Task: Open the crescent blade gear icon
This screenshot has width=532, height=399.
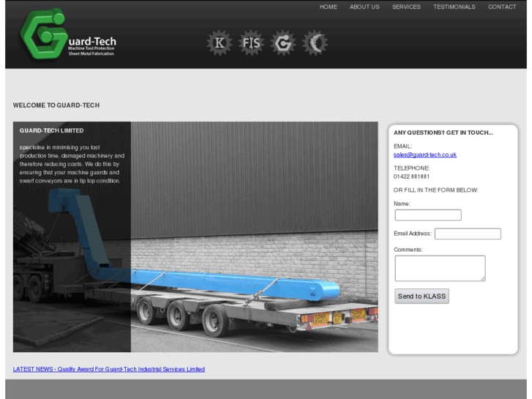Action: pyautogui.click(x=315, y=42)
